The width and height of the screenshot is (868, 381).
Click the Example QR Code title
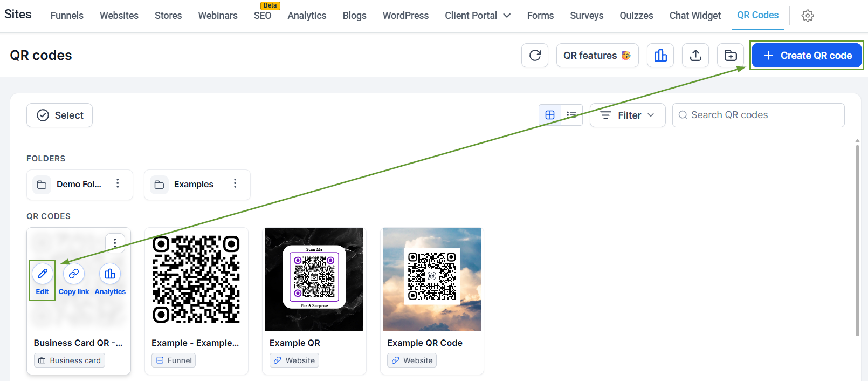pyautogui.click(x=425, y=343)
